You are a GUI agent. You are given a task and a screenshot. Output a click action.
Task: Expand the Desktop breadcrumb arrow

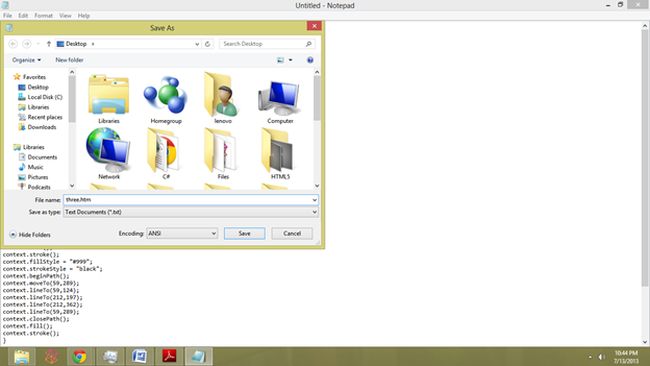click(93, 44)
